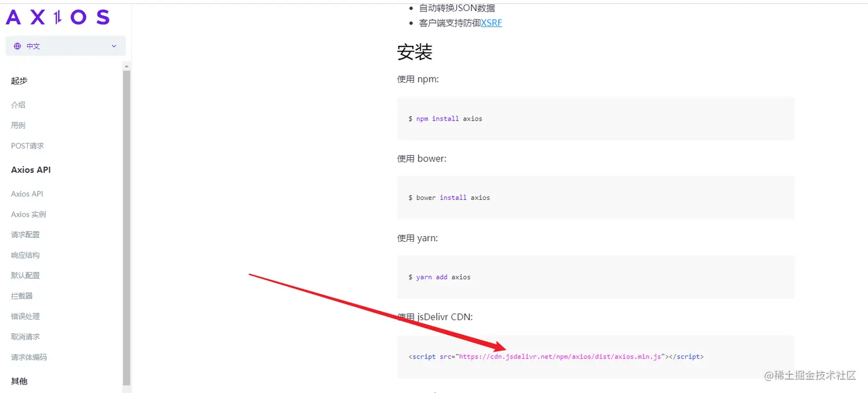868x393 pixels.
Task: Open the 请求配置 page
Action: pos(25,235)
